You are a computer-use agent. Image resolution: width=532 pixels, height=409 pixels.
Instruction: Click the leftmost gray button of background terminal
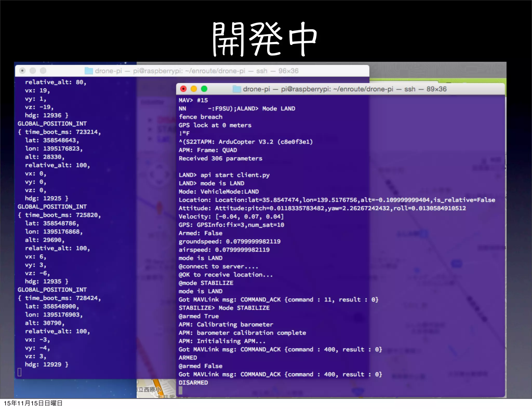[23, 71]
